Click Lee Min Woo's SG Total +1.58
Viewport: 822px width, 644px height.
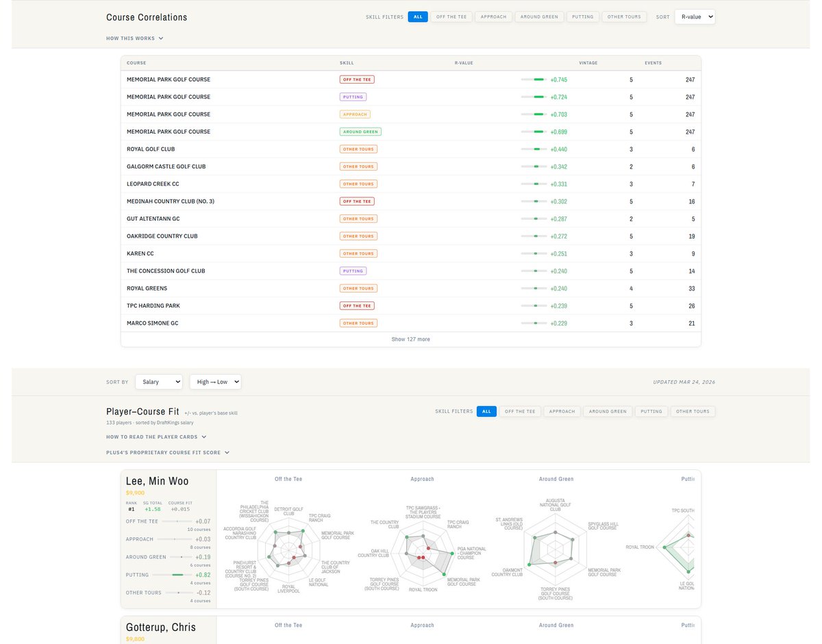(x=151, y=509)
